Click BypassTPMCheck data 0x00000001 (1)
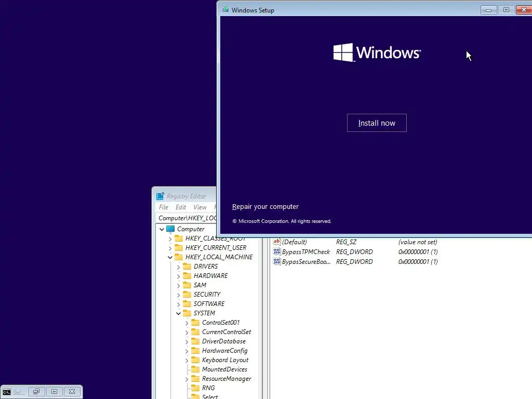Viewport: 532px width, 399px height. [418, 252]
